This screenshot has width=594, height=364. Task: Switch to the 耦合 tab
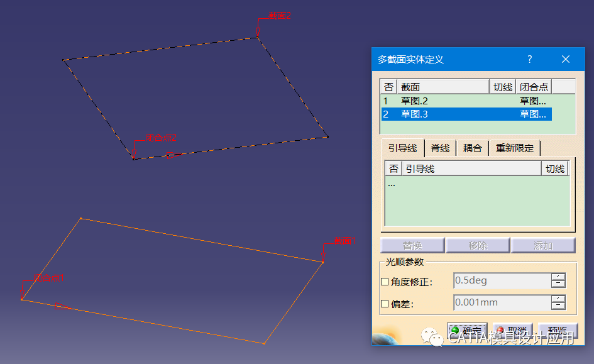[x=472, y=148]
